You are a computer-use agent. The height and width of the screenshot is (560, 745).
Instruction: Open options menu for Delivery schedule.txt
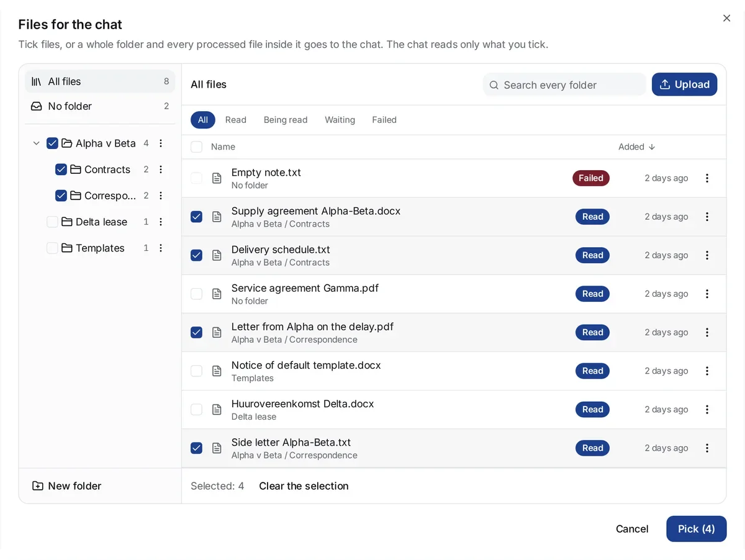(x=707, y=255)
